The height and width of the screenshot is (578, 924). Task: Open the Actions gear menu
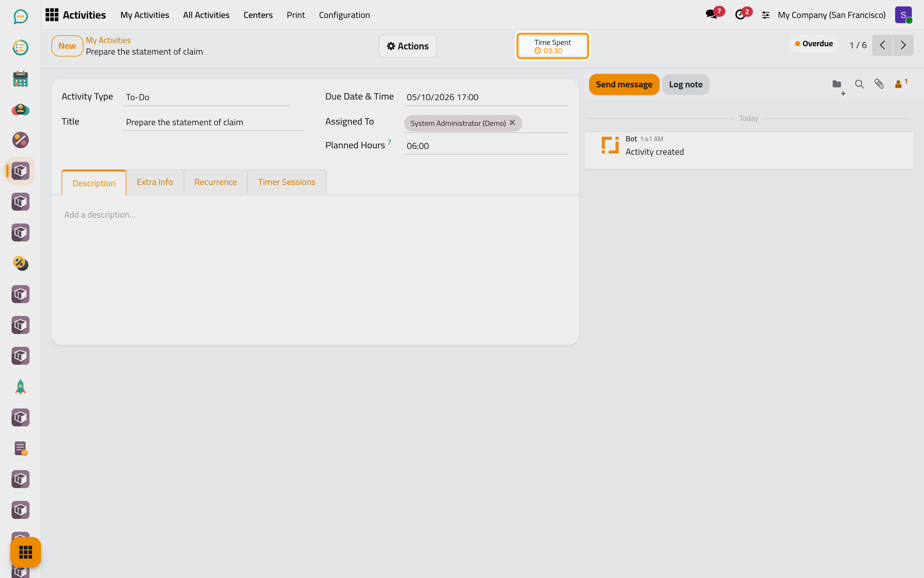(x=408, y=46)
